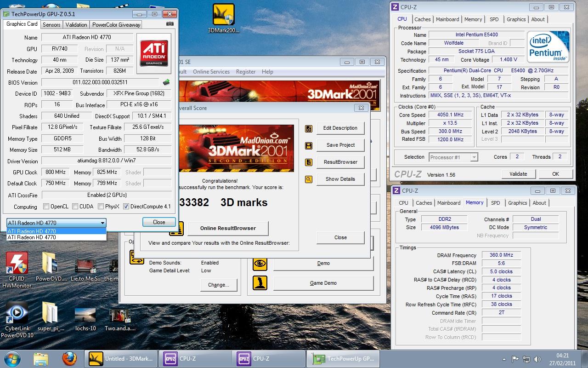Launch Firefox from the taskbar
The width and height of the screenshot is (588, 368).
pos(69,358)
